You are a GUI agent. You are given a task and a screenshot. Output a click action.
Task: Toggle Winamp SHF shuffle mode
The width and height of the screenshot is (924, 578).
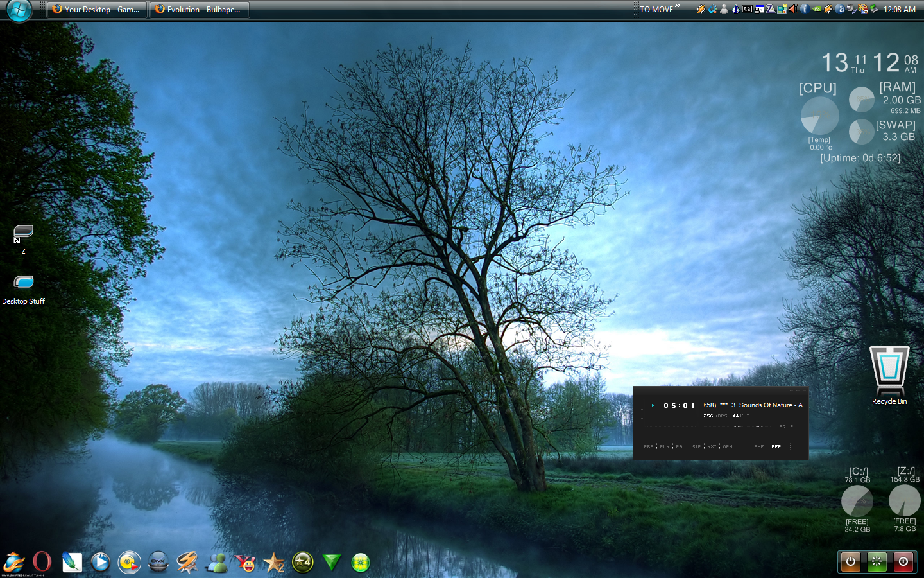coord(759,446)
